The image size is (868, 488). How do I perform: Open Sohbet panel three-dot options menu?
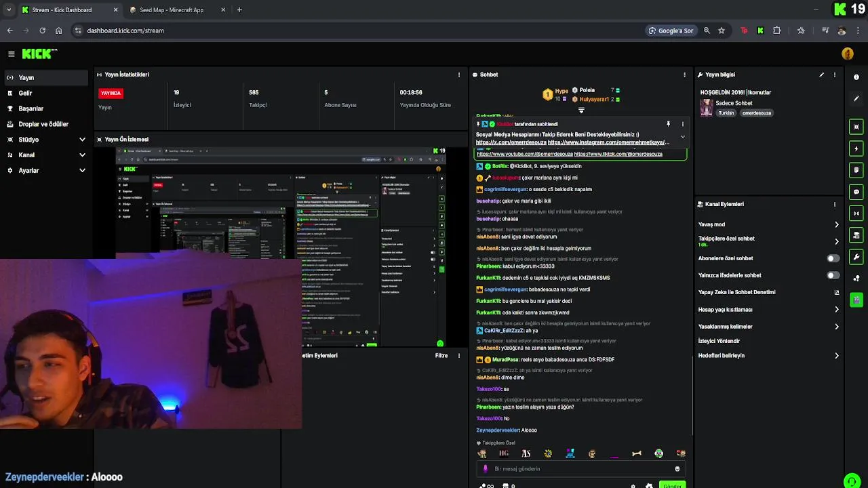(x=684, y=75)
